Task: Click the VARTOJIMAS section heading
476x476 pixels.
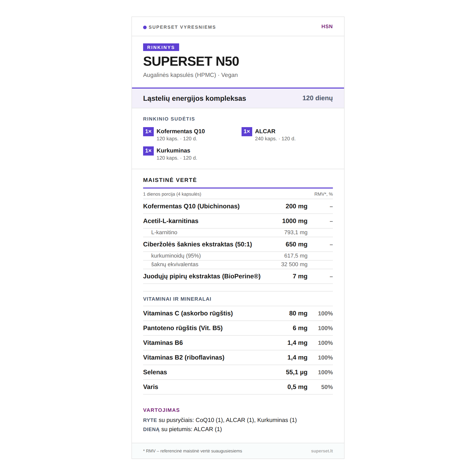Action: click(x=161, y=410)
